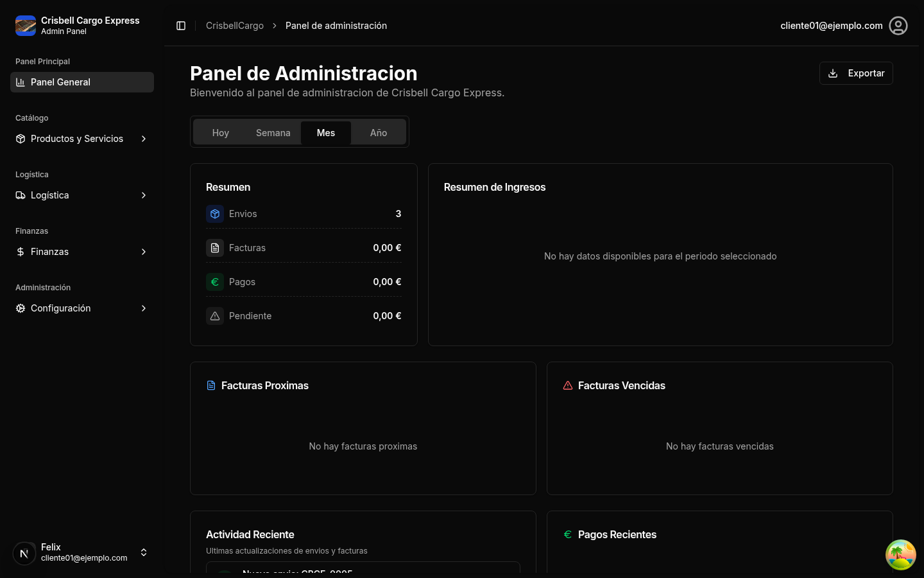Click the Pagos Recientes euro icon
This screenshot has height=578, width=924.
coord(567,534)
